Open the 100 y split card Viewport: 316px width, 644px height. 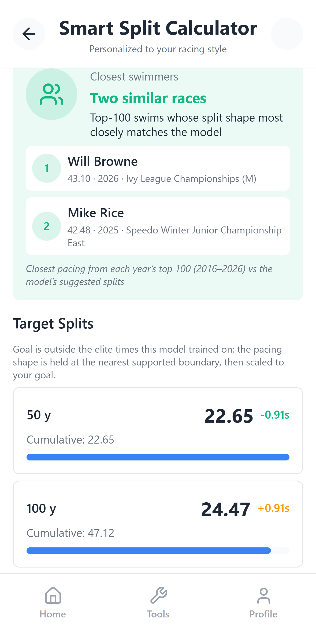point(158,524)
